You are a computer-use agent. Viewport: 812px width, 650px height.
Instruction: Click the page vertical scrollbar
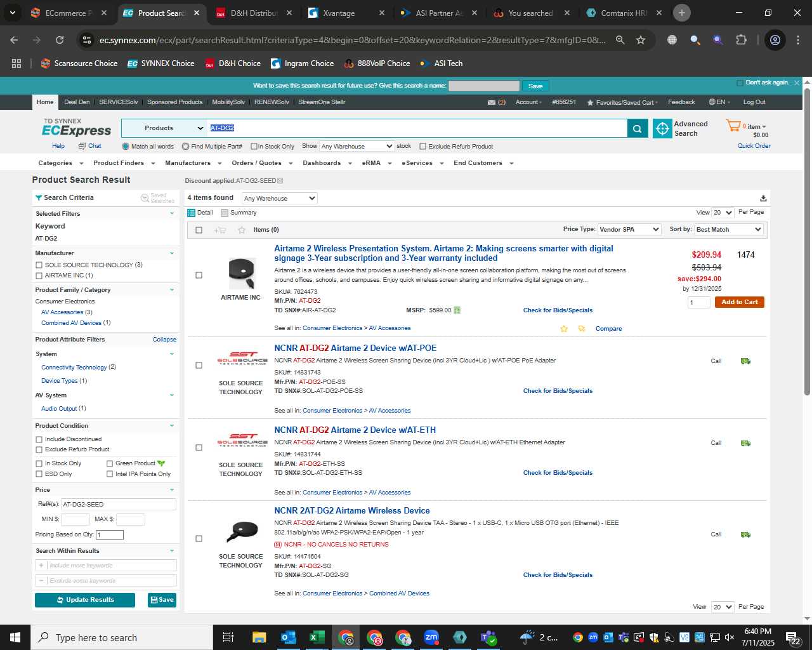pos(807,241)
